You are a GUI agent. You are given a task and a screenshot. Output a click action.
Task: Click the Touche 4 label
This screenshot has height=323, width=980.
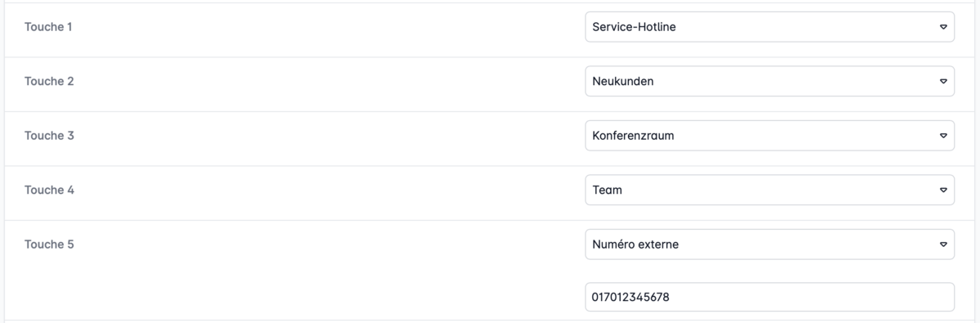click(49, 190)
